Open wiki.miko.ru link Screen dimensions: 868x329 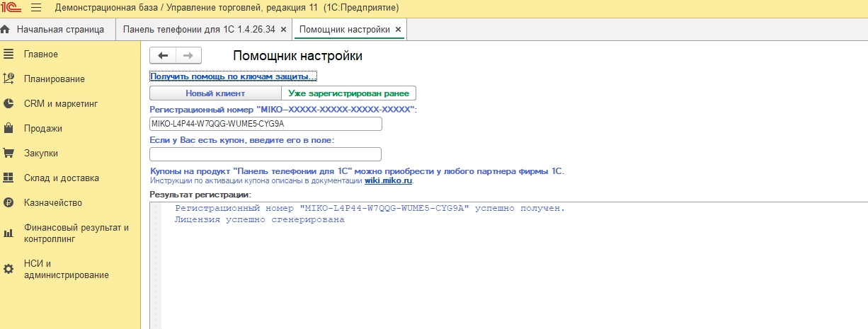pyautogui.click(x=388, y=180)
